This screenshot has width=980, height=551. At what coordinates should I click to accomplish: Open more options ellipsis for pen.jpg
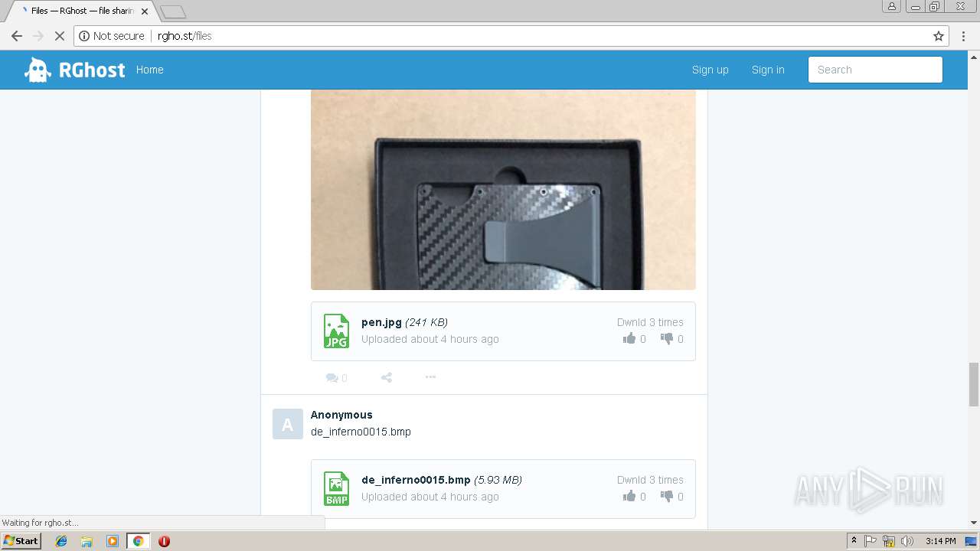point(430,377)
